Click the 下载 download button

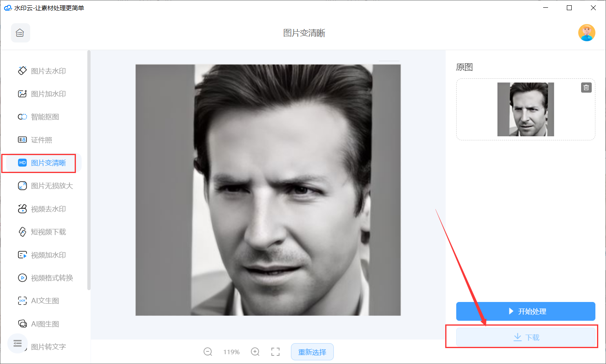click(x=526, y=337)
